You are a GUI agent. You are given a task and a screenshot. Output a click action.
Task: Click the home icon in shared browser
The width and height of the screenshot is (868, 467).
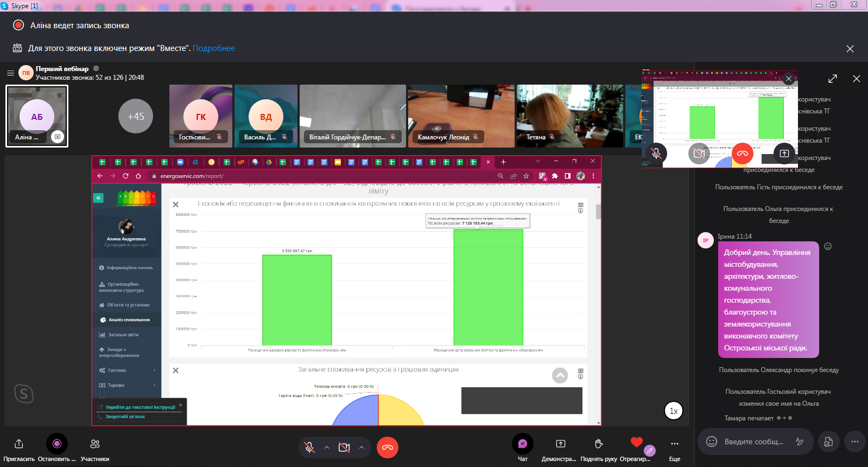[138, 176]
